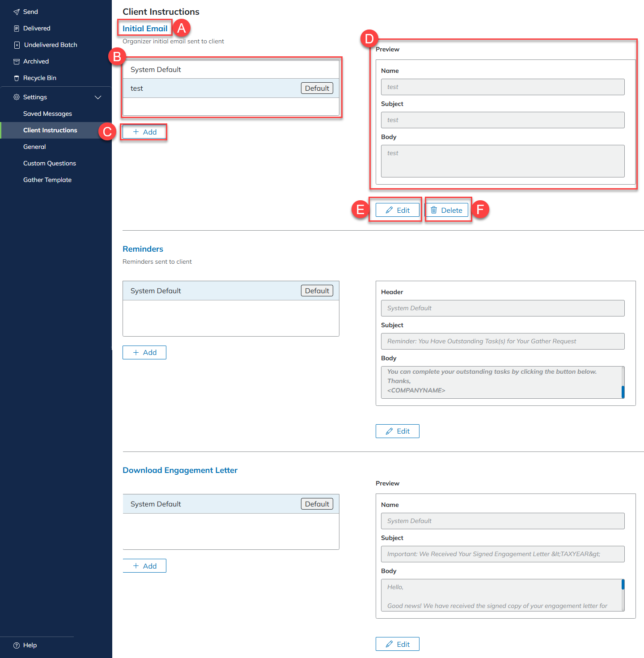Collapse the Settings menu chevron
Viewport: 644px width, 658px height.
click(x=98, y=97)
